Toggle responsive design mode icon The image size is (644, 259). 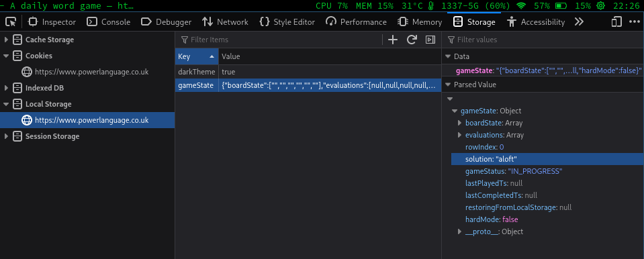click(x=616, y=21)
